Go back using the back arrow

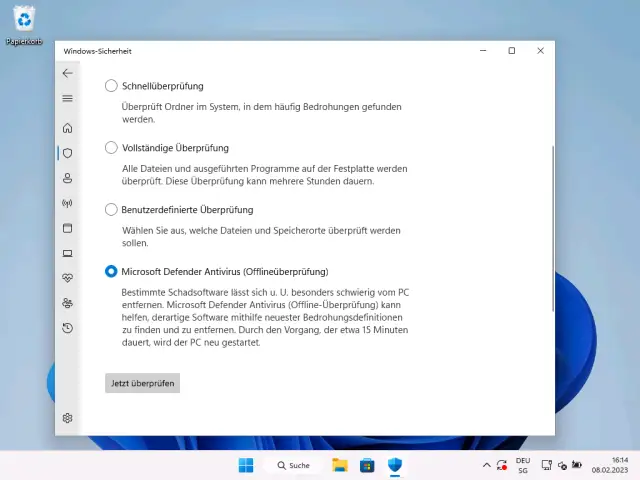tap(68, 73)
